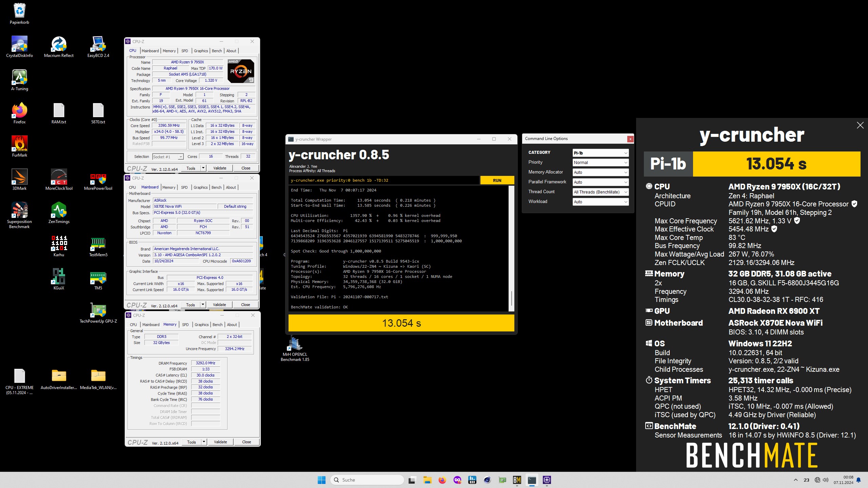Click the taskbar Suche search box
The height and width of the screenshot is (488, 868).
(x=367, y=480)
